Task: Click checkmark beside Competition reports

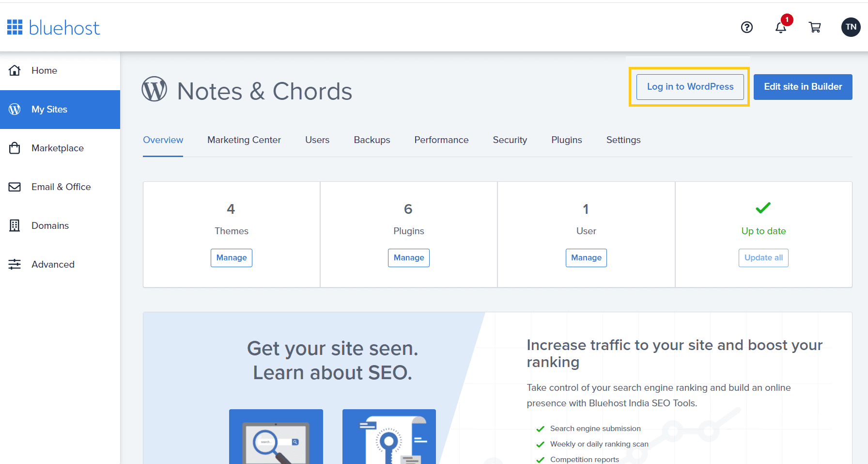Action: point(540,460)
